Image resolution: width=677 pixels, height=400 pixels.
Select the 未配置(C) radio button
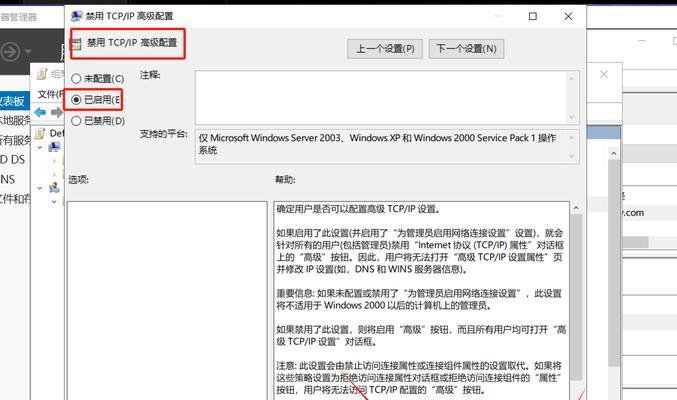point(76,79)
